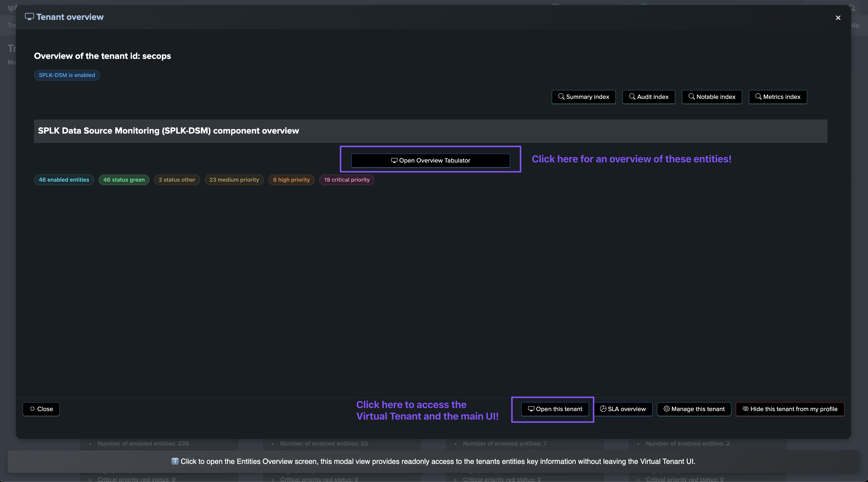The height and width of the screenshot is (482, 868).
Task: Click the SPLK-DSM component overview header
Action: click(168, 131)
